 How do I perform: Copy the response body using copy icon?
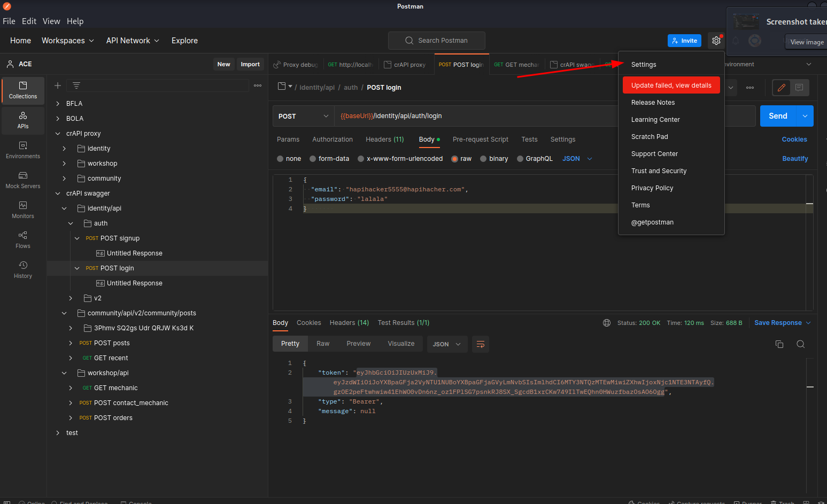coord(779,344)
